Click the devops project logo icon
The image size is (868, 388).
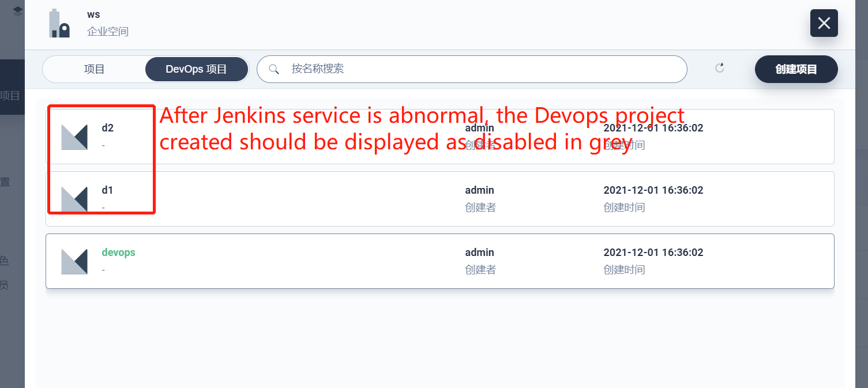click(75, 261)
